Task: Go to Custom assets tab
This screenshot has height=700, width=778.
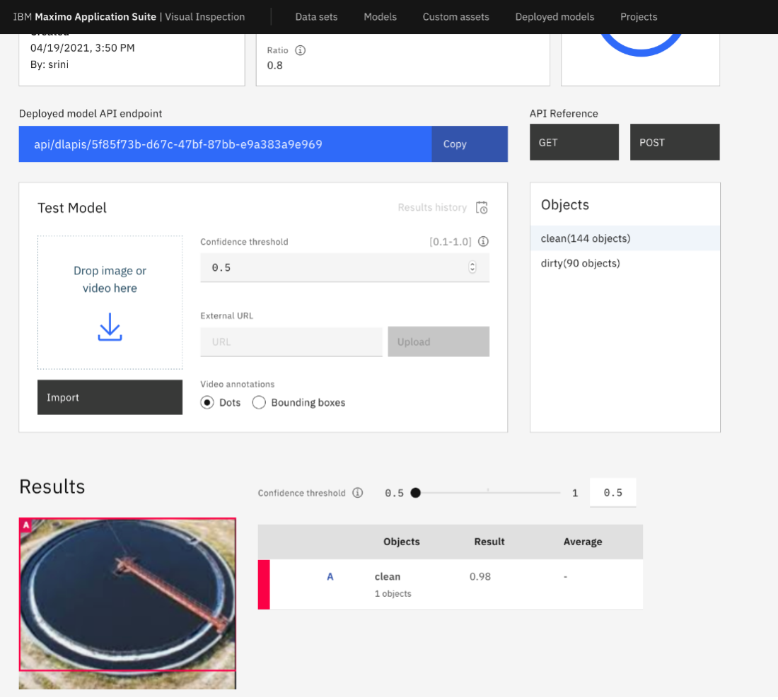Action: (456, 17)
